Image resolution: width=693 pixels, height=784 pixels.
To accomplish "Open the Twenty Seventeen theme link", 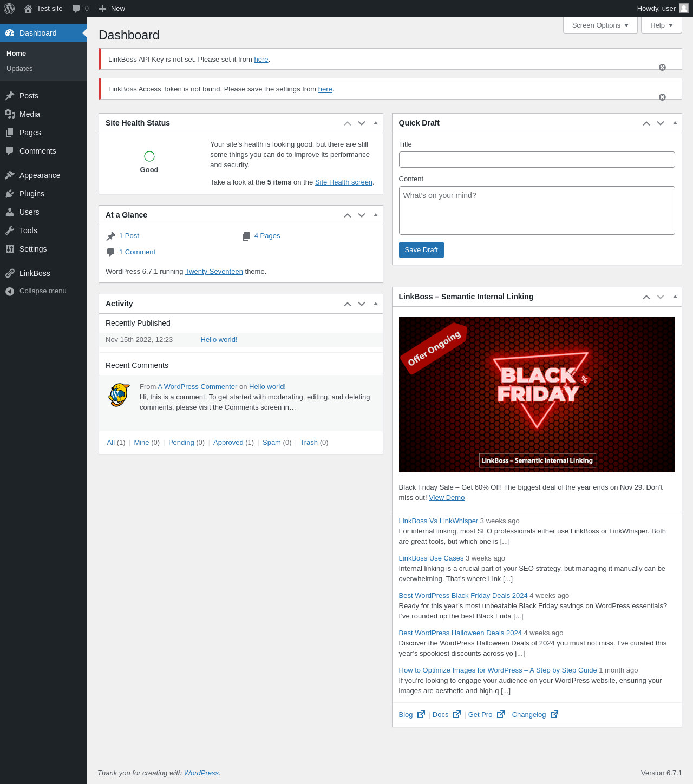I will tap(214, 272).
